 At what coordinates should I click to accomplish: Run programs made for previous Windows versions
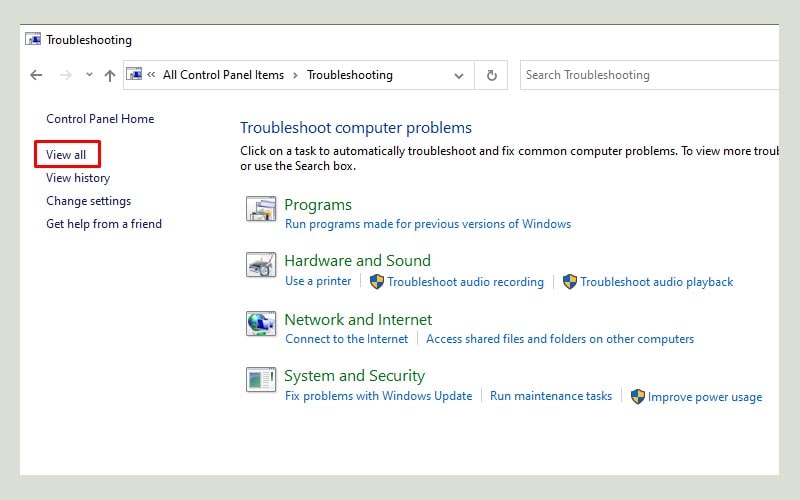pyautogui.click(x=428, y=224)
